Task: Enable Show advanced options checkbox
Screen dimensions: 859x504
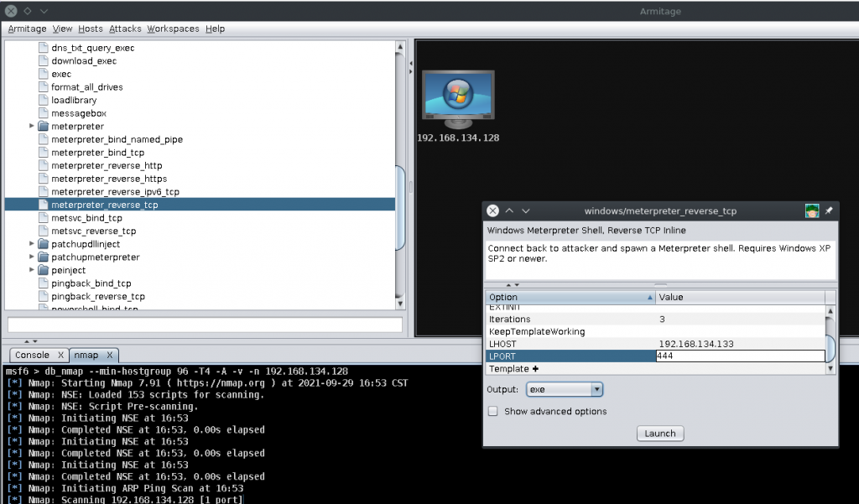Action: 493,411
